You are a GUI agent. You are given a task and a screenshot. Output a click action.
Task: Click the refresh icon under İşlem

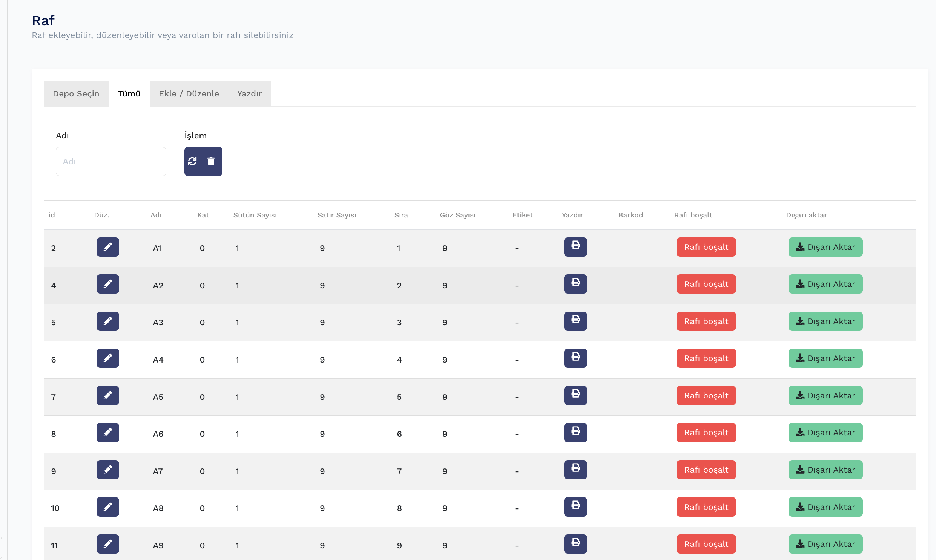click(193, 162)
